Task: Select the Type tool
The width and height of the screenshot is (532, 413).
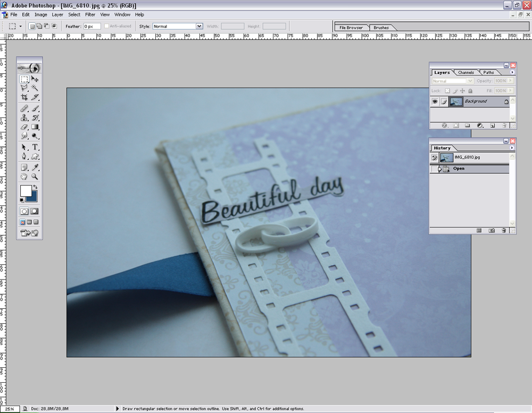Action: 35,147
